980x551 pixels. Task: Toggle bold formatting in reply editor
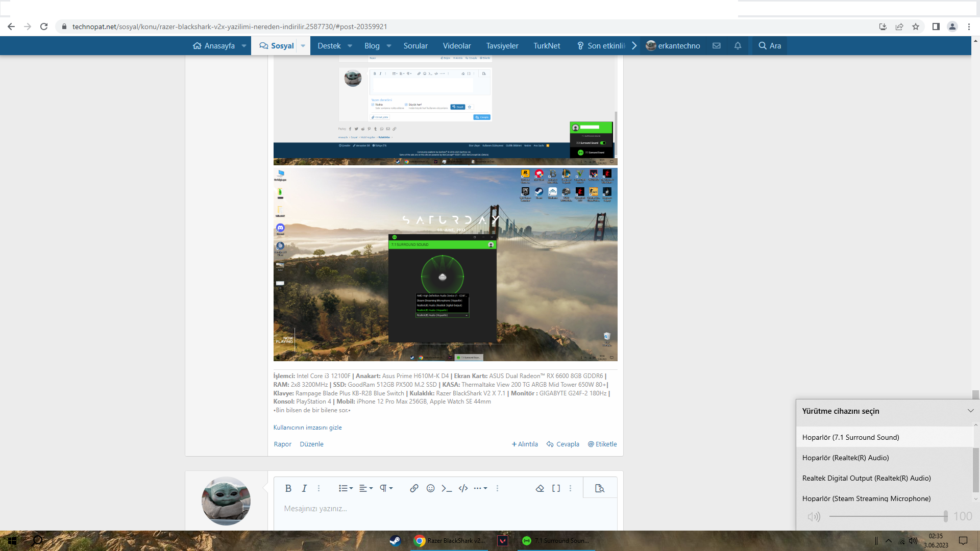click(x=288, y=488)
